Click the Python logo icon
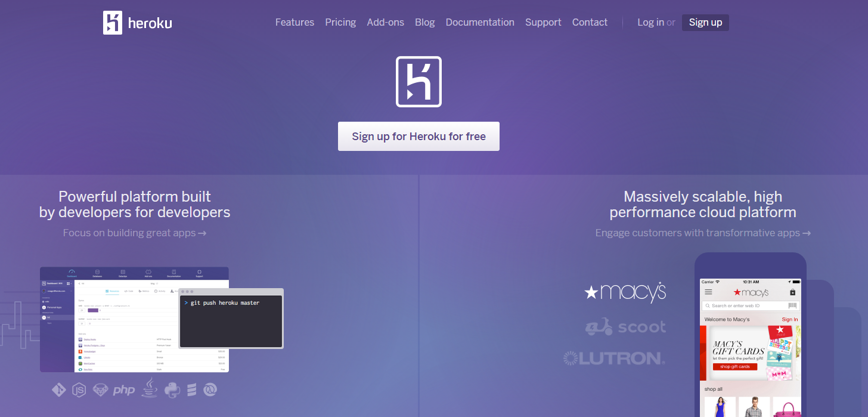 tap(172, 390)
